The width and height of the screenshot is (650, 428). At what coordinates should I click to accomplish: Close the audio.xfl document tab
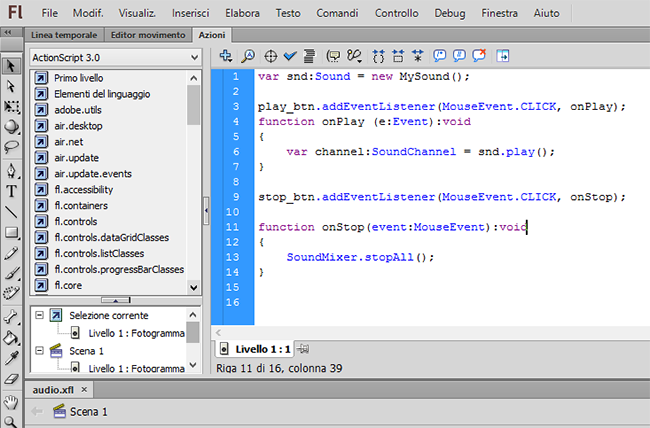(x=84, y=389)
